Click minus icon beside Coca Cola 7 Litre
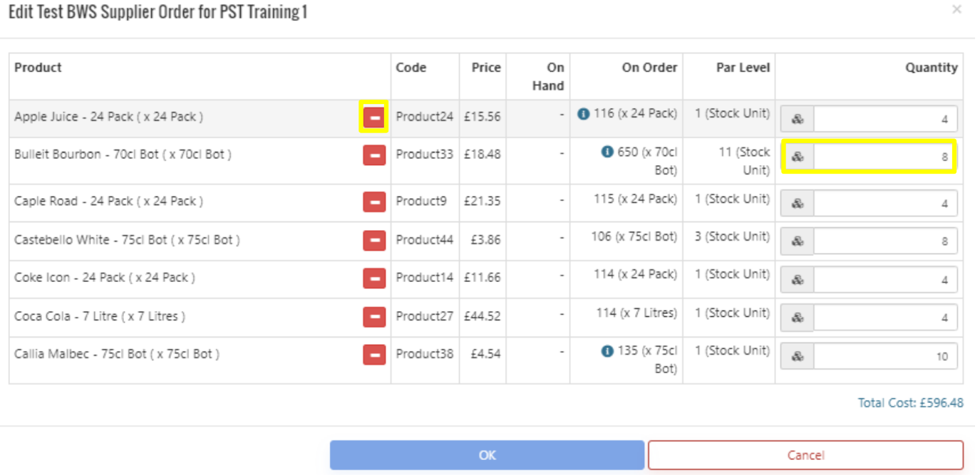Image resolution: width=980 pixels, height=475 pixels. 374,316
